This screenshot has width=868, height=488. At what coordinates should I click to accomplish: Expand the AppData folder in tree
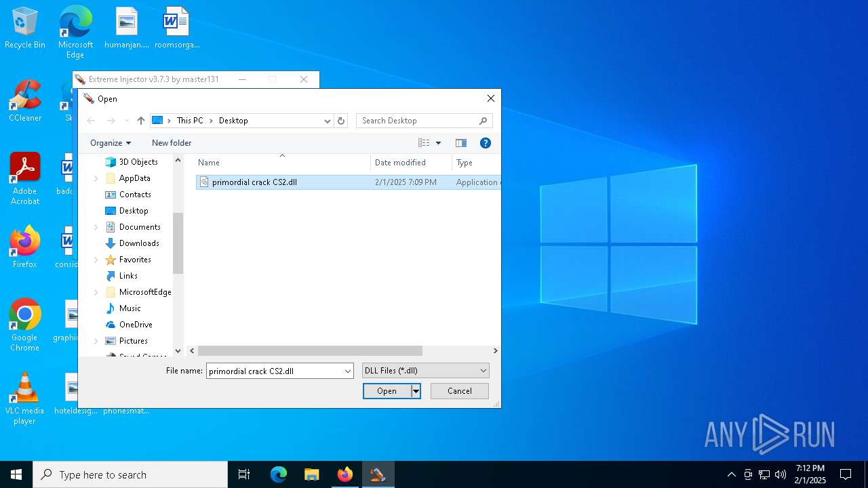point(96,178)
